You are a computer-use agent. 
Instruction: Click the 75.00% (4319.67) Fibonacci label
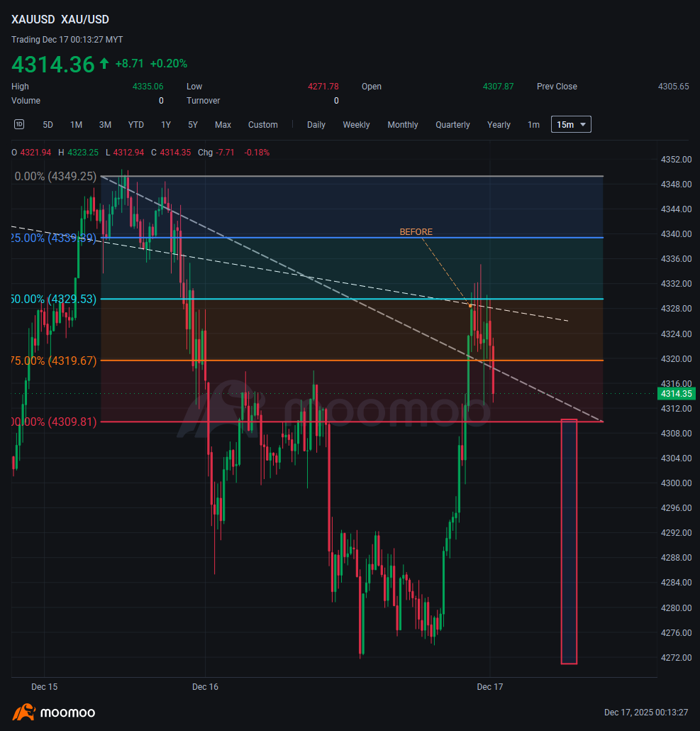pyautogui.click(x=54, y=361)
